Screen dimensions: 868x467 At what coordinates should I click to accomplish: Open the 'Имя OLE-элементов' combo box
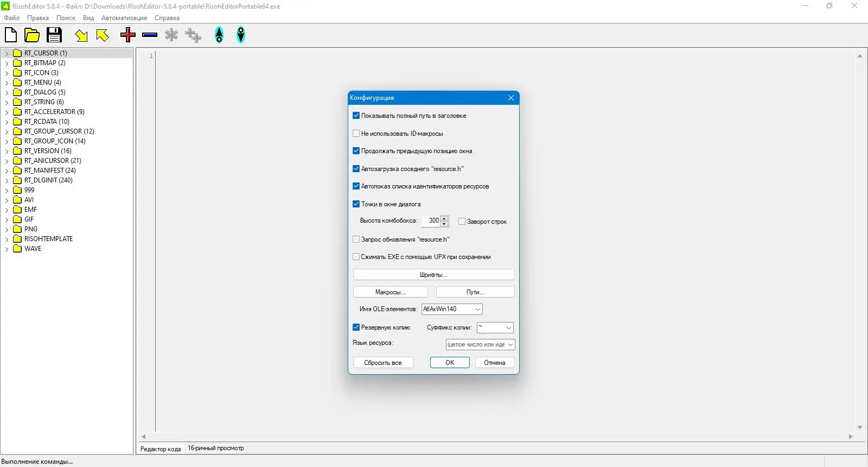click(x=452, y=309)
